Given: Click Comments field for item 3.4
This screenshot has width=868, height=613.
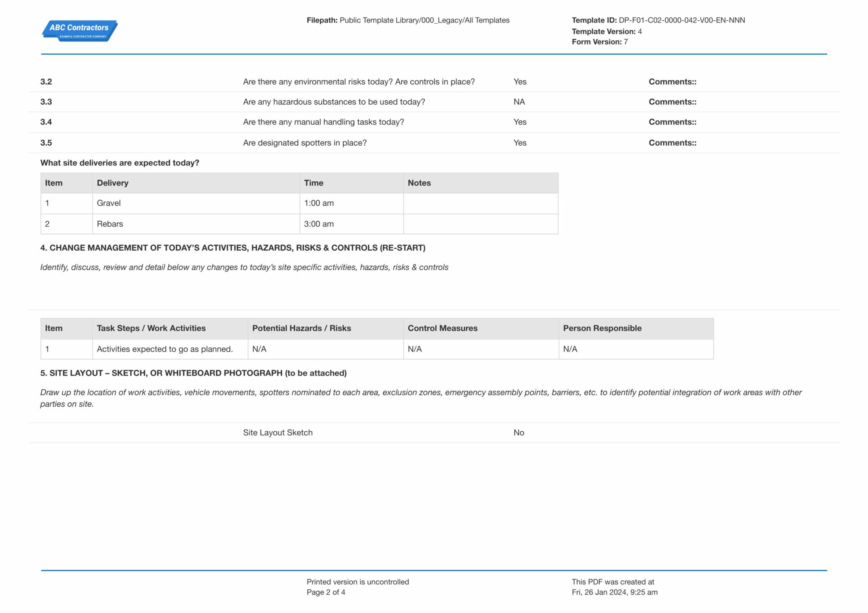Looking at the screenshot, I should point(672,122).
